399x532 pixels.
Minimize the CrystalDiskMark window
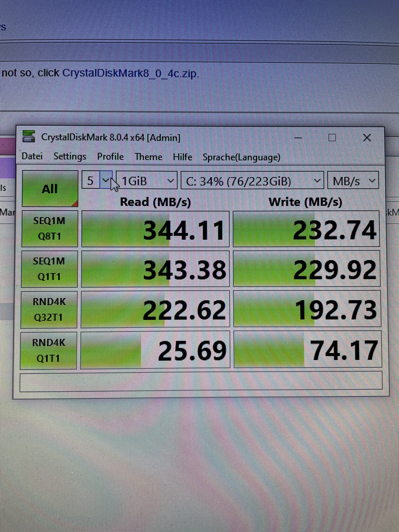tap(298, 138)
